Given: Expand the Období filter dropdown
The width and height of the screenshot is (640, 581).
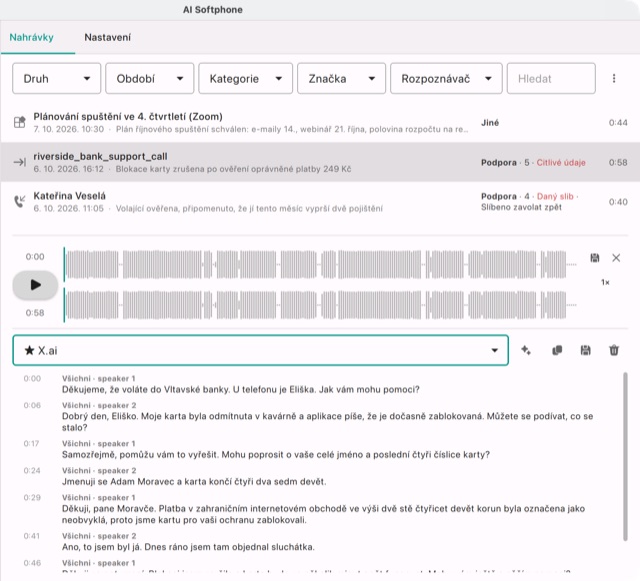Looking at the screenshot, I should click(x=149, y=78).
